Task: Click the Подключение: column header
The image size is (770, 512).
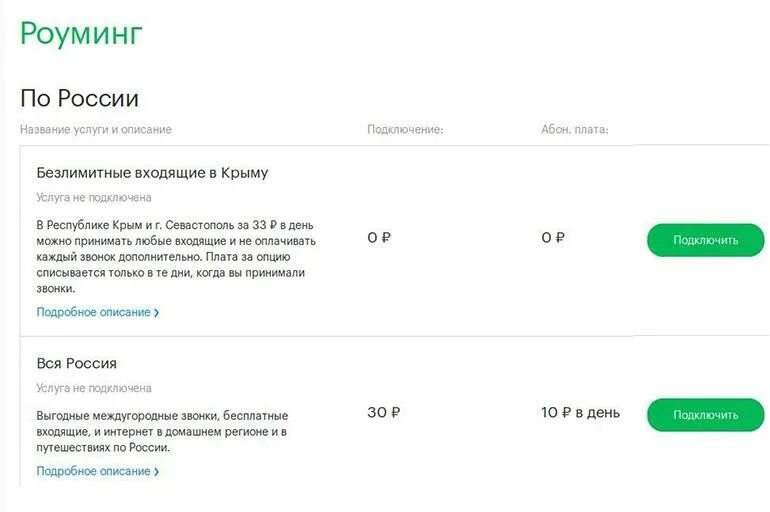Action: pyautogui.click(x=405, y=130)
